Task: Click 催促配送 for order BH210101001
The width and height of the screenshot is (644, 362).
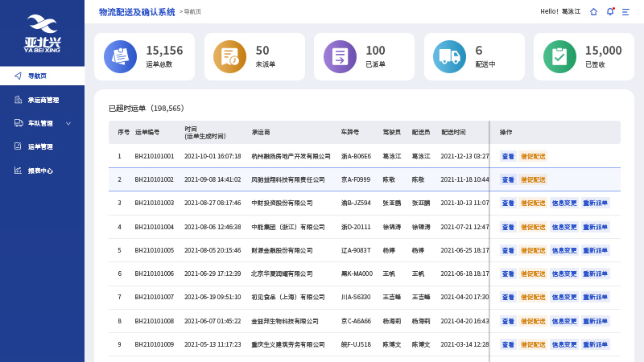Action: click(x=533, y=156)
